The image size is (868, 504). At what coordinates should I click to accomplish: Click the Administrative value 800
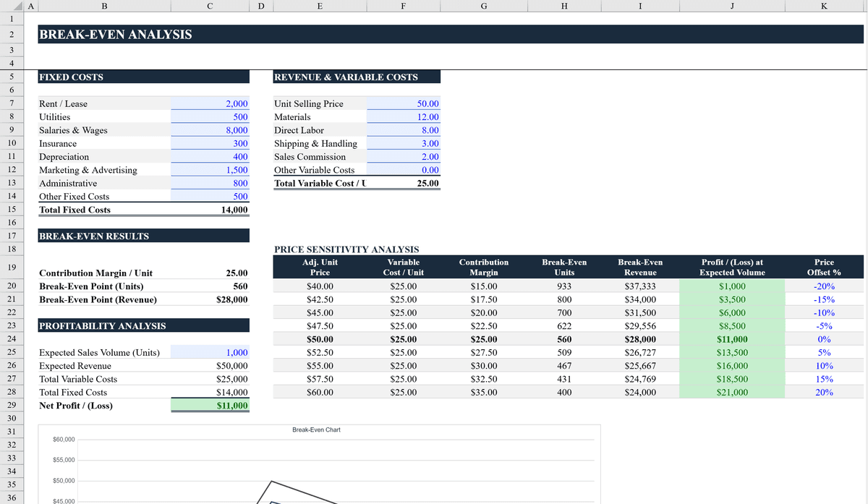point(210,183)
